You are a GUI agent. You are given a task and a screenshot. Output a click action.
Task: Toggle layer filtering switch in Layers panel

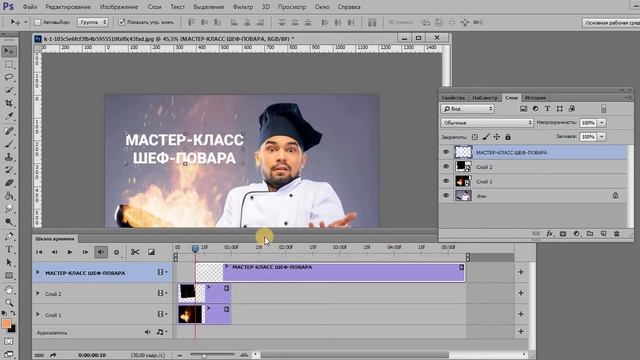(603, 109)
